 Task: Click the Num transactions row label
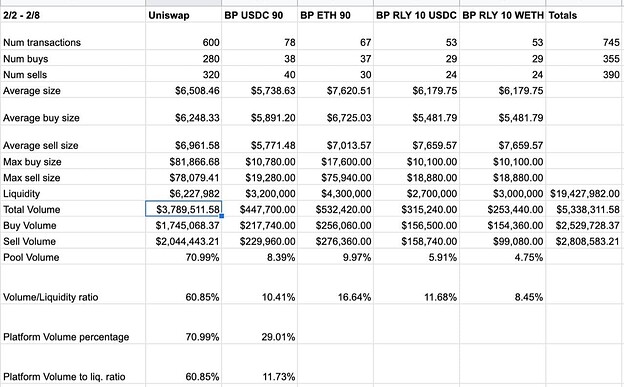click(x=42, y=43)
